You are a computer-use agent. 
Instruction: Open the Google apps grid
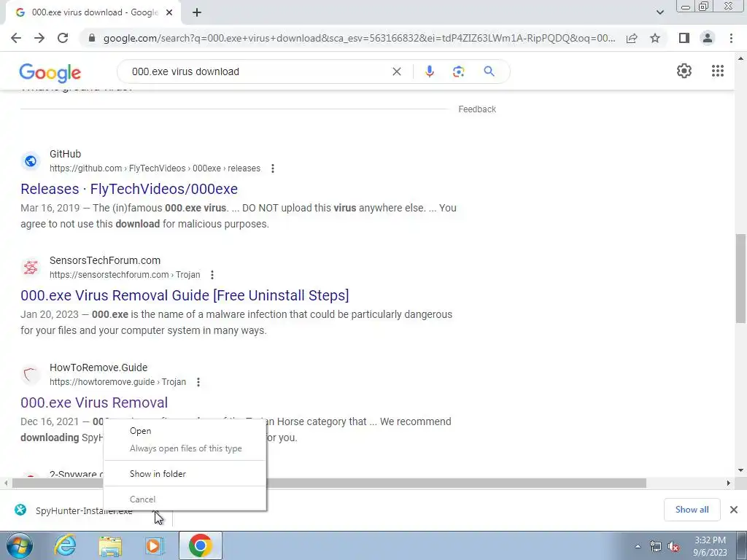coord(718,71)
